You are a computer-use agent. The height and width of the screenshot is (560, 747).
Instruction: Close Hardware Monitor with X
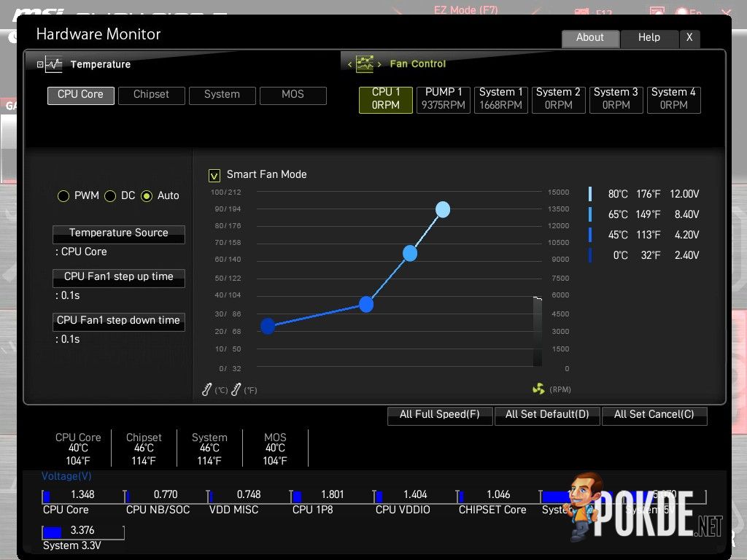(x=689, y=38)
